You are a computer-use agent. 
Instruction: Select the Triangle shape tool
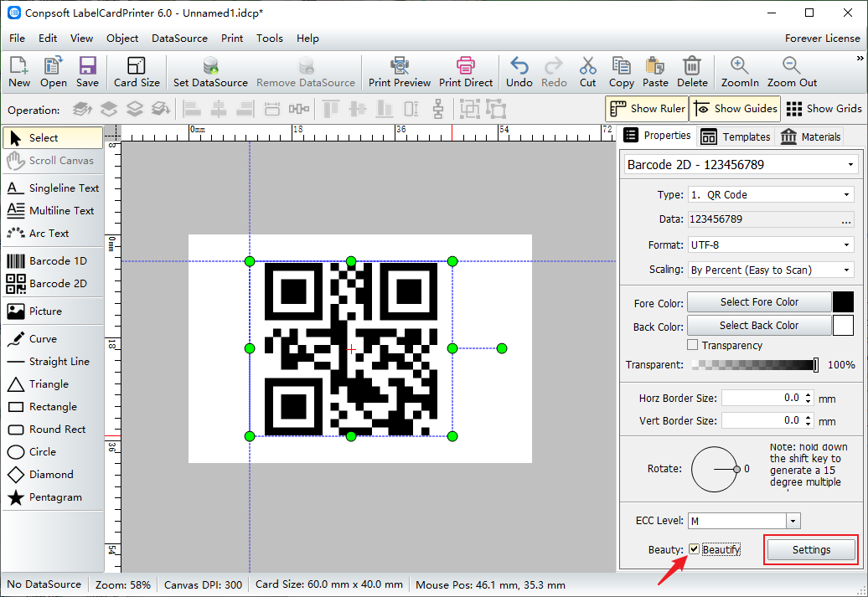(53, 384)
